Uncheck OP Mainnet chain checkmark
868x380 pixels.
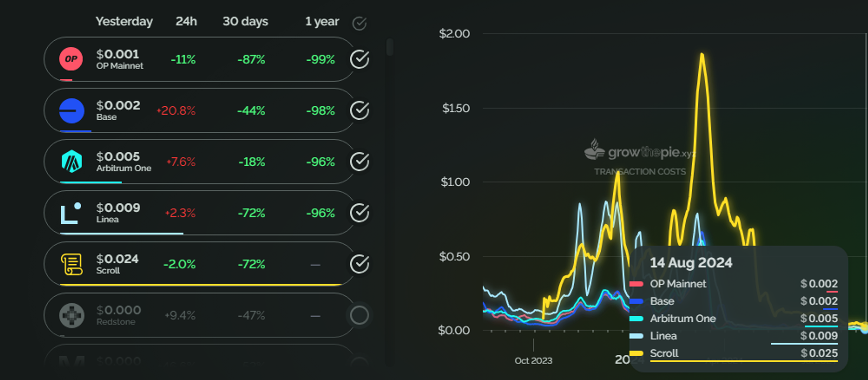coord(360,59)
